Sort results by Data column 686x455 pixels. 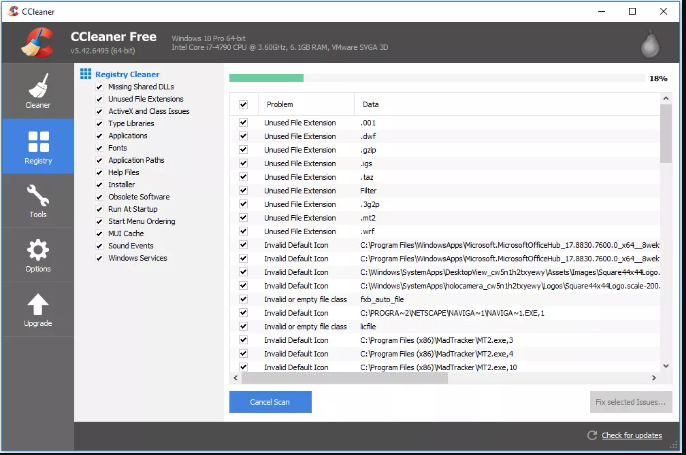[507, 104]
